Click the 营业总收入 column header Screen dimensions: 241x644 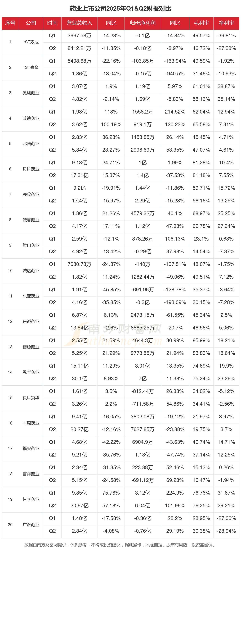click(x=79, y=23)
